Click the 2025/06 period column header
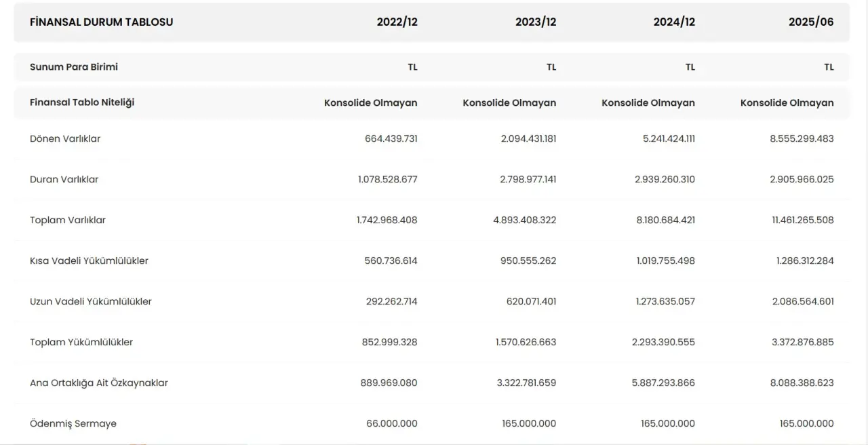 coord(811,22)
